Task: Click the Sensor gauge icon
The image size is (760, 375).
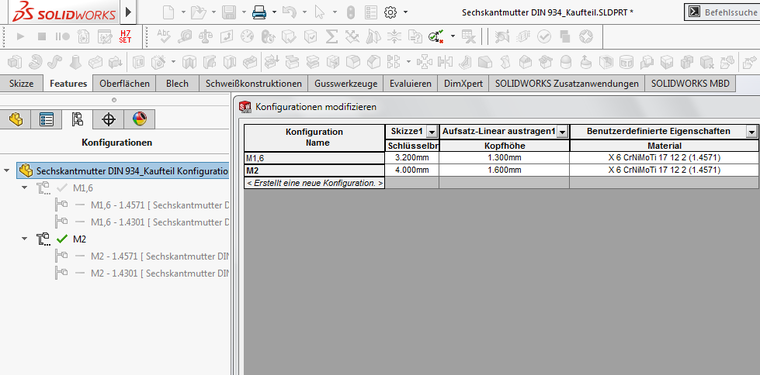Action: click(247, 36)
